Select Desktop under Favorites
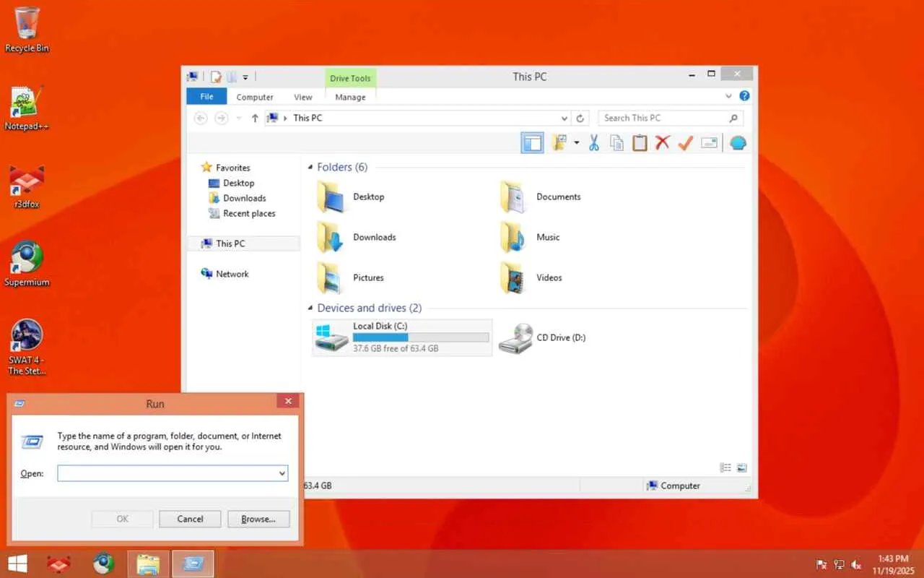 click(238, 183)
